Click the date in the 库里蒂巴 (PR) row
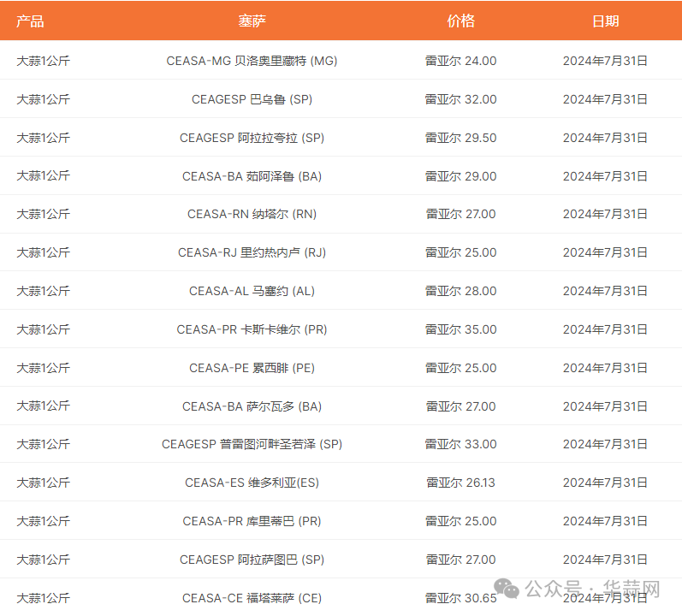Image resolution: width=682 pixels, height=616 pixels. pos(605,521)
